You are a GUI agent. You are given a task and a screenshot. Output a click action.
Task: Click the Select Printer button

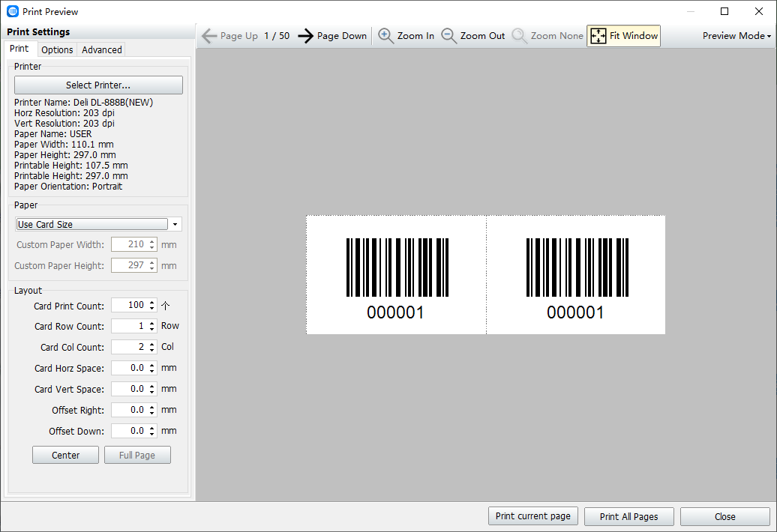(98, 85)
